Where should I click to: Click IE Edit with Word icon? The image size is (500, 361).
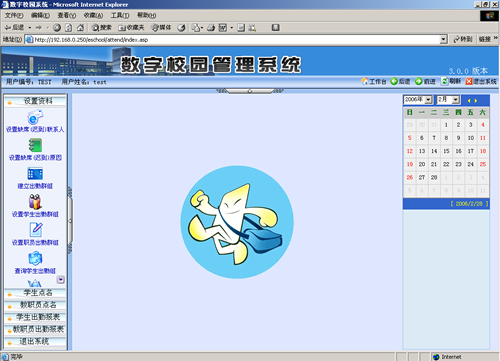223,28
